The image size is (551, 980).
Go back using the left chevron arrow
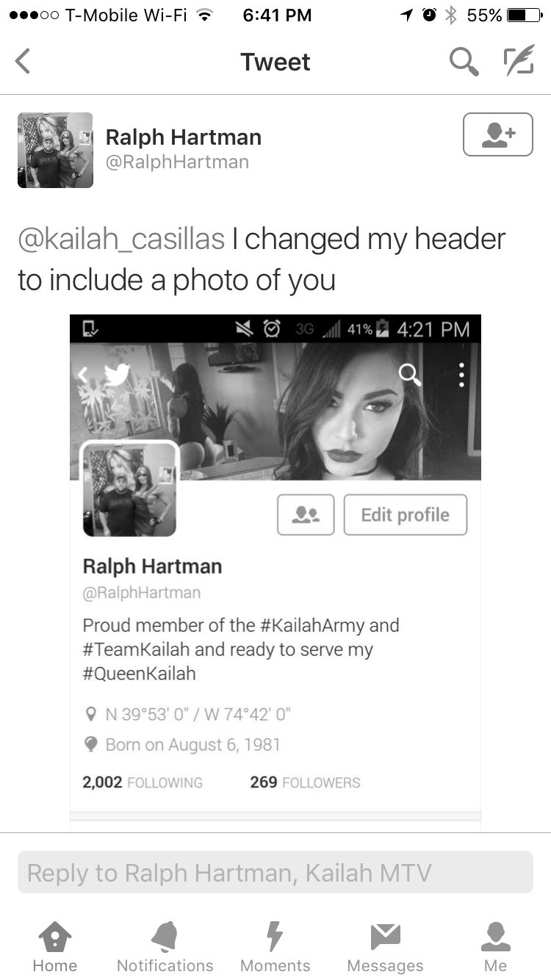[x=23, y=62]
